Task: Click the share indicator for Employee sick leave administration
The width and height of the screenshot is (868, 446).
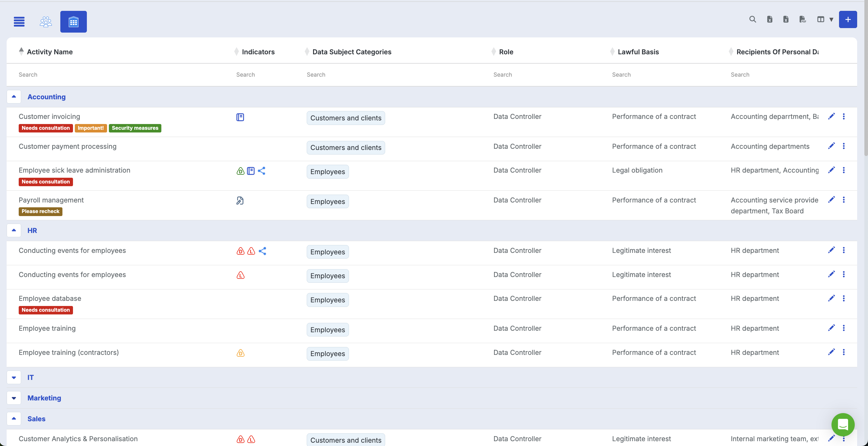Action: 261,171
